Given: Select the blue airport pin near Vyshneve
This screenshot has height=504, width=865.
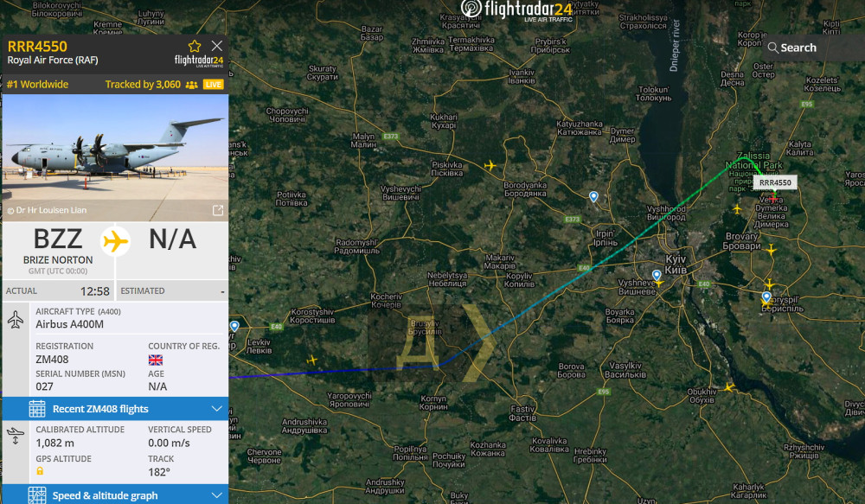Looking at the screenshot, I should 657,275.
